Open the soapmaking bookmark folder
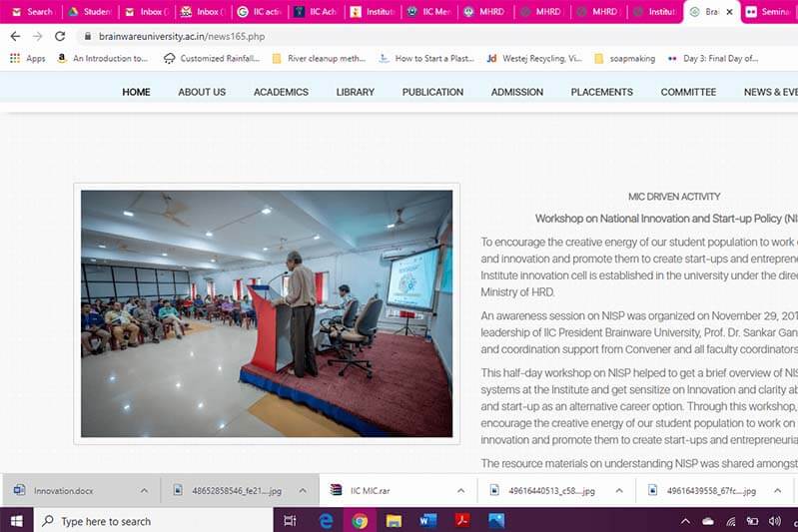The image size is (798, 532). click(625, 59)
